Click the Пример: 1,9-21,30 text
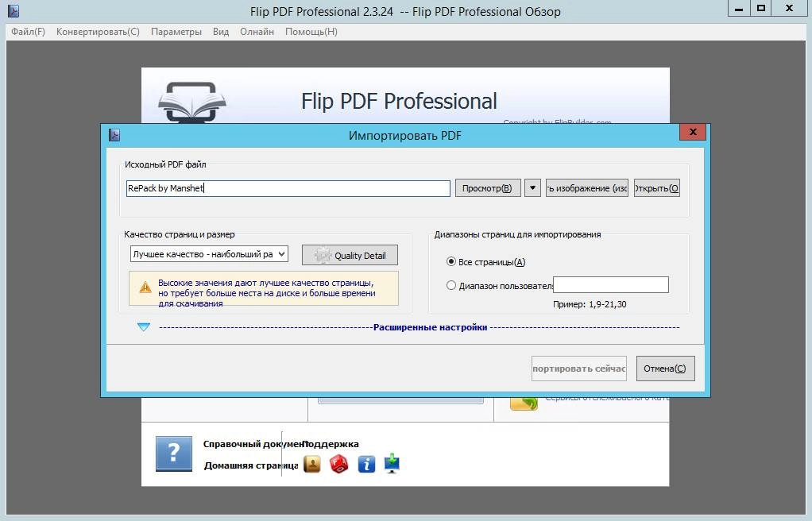Screen dimensions: 812x521 tap(590, 304)
